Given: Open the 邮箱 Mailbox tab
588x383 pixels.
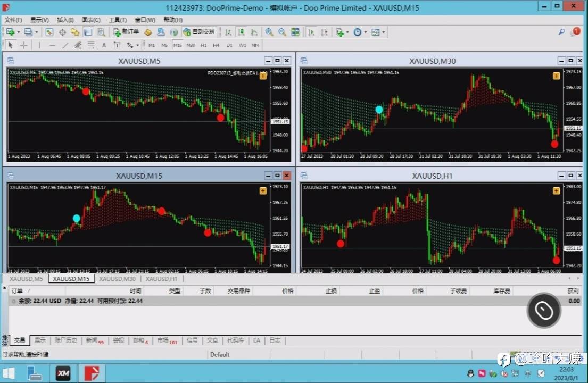Looking at the screenshot, I should click(140, 340).
